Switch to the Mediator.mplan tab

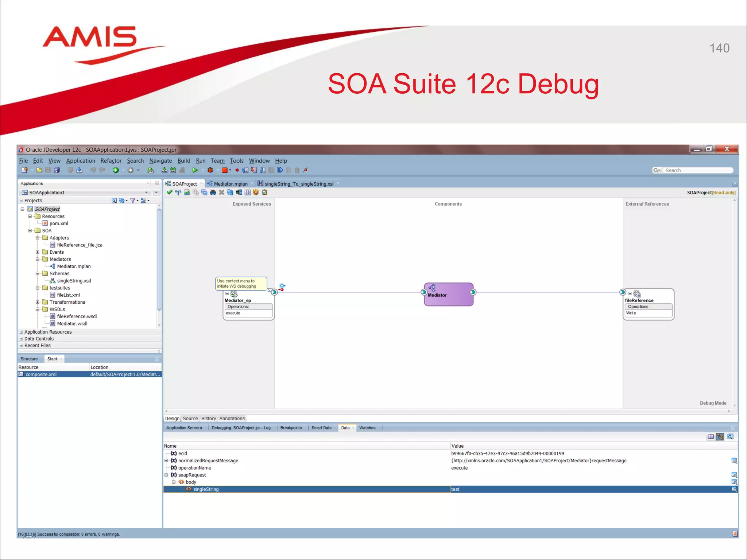click(x=231, y=184)
